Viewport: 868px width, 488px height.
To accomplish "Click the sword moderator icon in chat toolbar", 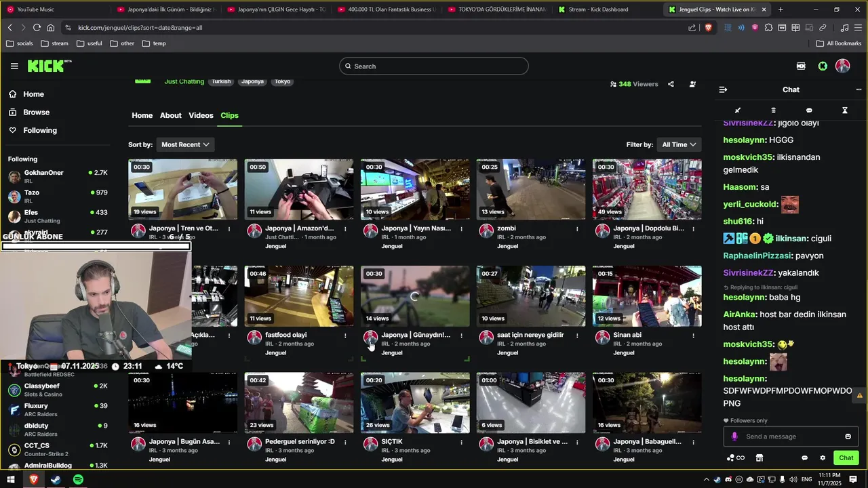I will point(738,110).
